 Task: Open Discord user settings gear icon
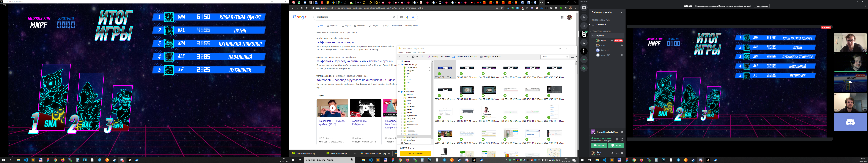[x=622, y=153]
